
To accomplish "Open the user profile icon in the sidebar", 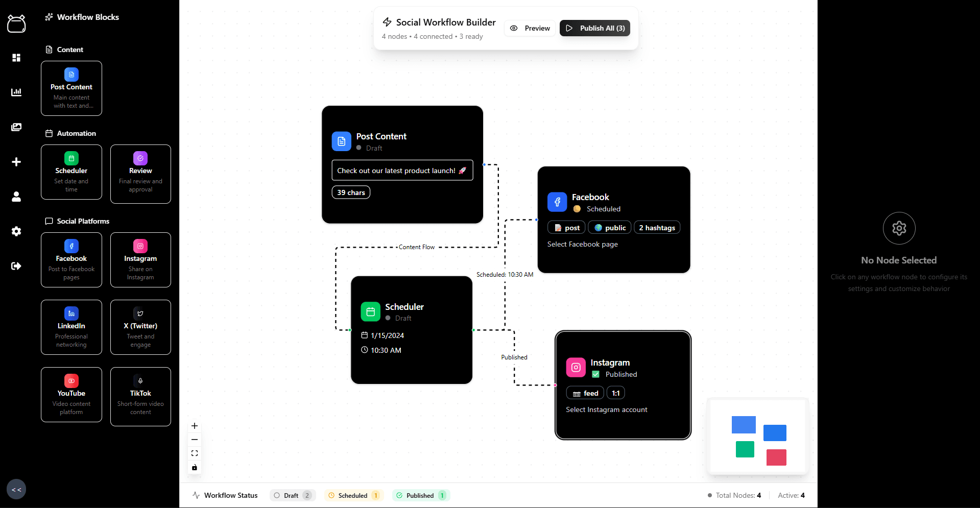I will pos(16,197).
